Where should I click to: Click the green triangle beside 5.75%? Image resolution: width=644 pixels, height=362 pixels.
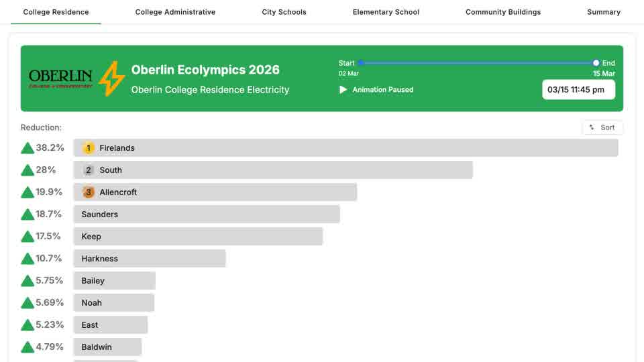click(x=28, y=281)
